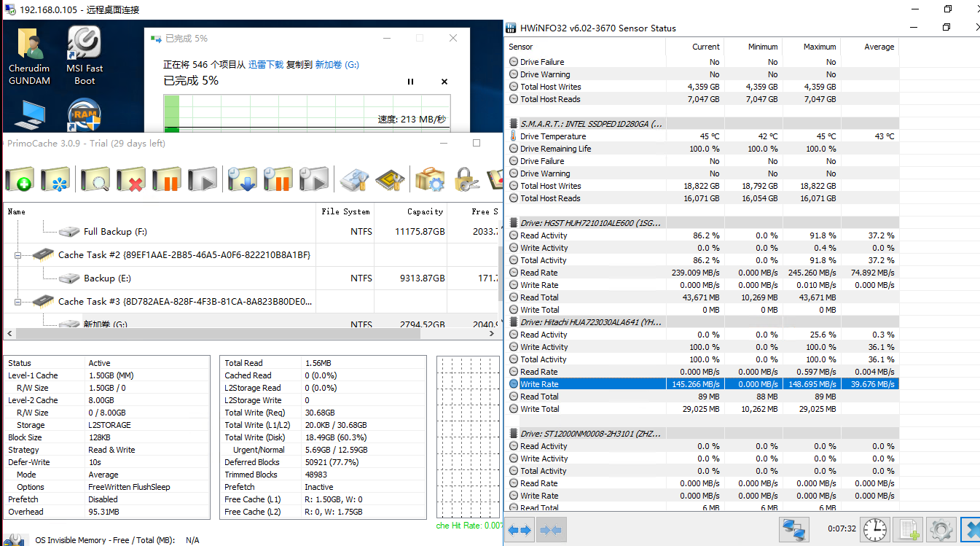
Task: Click the Overhead 95.31MB value
Action: tap(103, 512)
